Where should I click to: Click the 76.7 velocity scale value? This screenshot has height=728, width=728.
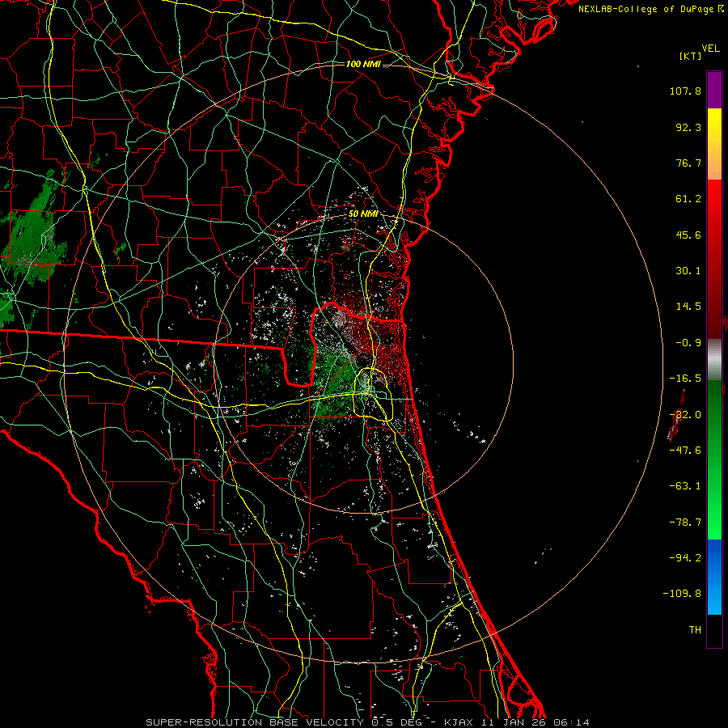pos(688,163)
